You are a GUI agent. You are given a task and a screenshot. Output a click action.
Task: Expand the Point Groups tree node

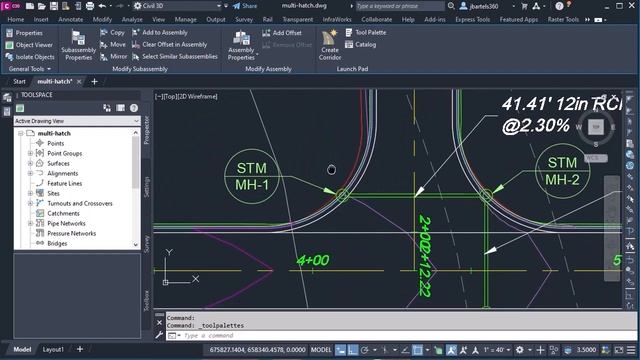click(30, 153)
